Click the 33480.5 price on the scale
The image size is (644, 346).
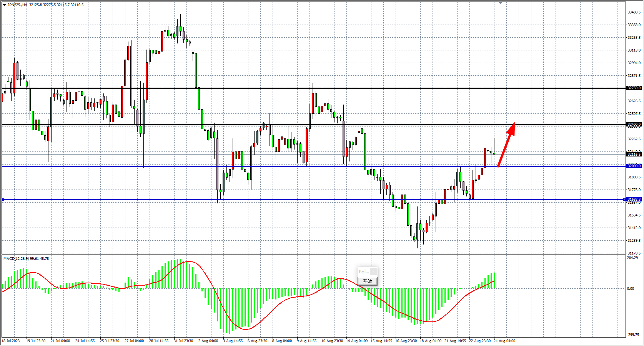634,12
